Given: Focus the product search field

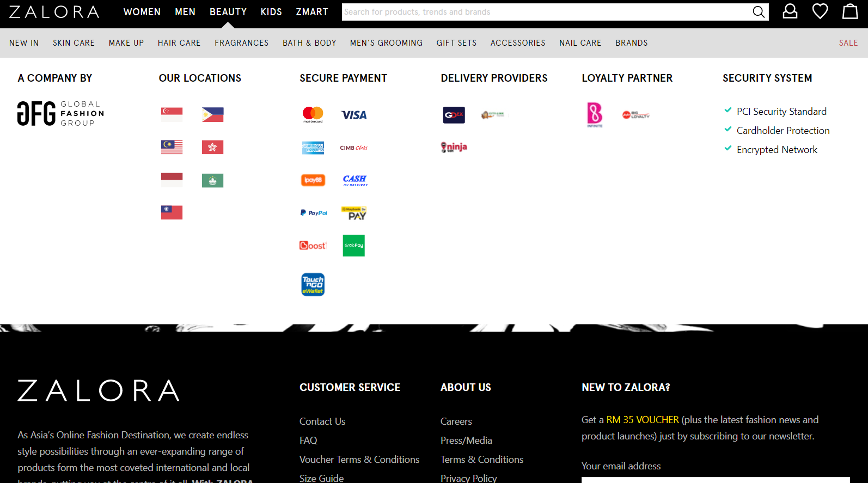Looking at the screenshot, I should tap(546, 12).
